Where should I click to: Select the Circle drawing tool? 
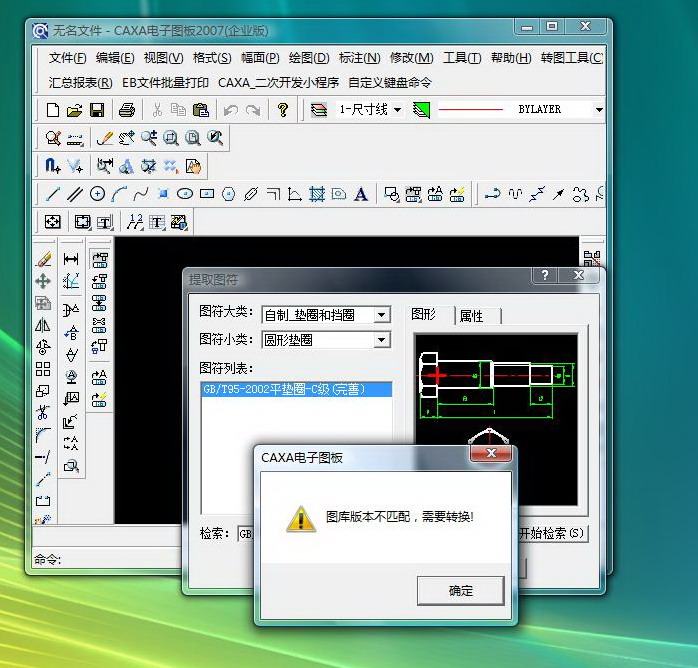tap(97, 194)
